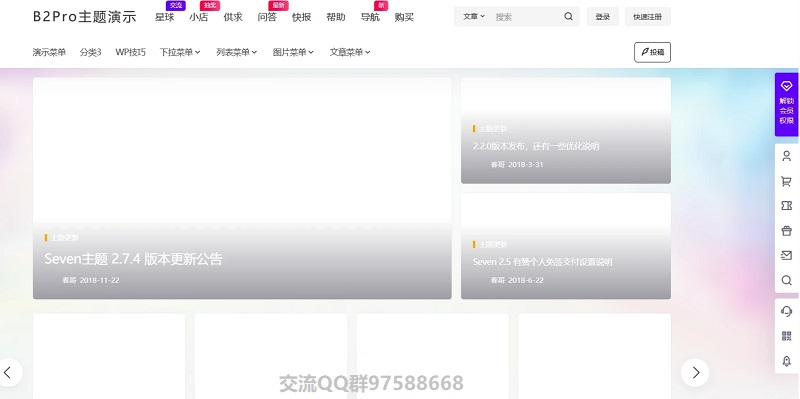
Task: Click 主题更新 tag above Seven 2.7.4 article
Action: click(64, 238)
